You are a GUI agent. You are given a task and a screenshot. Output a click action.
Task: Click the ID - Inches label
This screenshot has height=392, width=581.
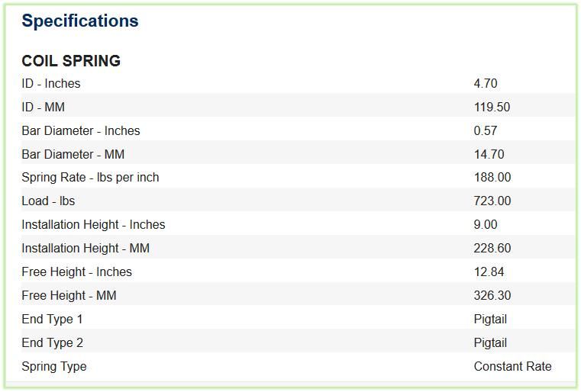coord(51,84)
